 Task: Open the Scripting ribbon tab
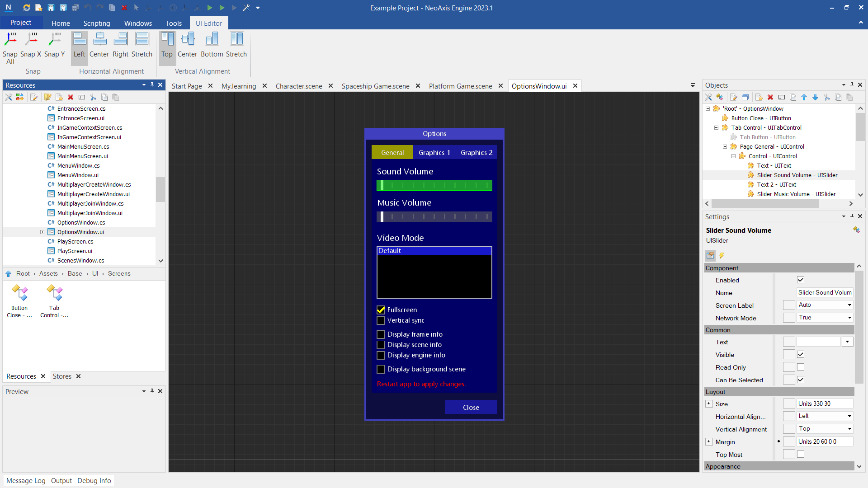coord(96,23)
